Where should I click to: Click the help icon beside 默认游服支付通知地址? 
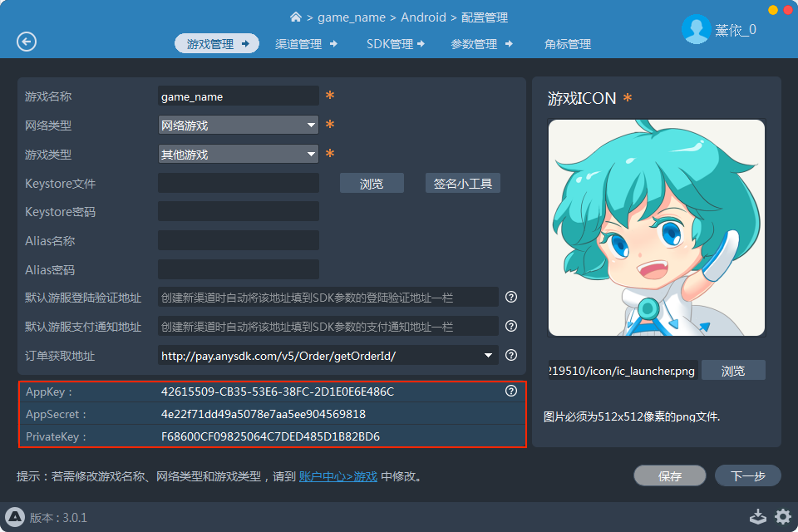pos(510,326)
